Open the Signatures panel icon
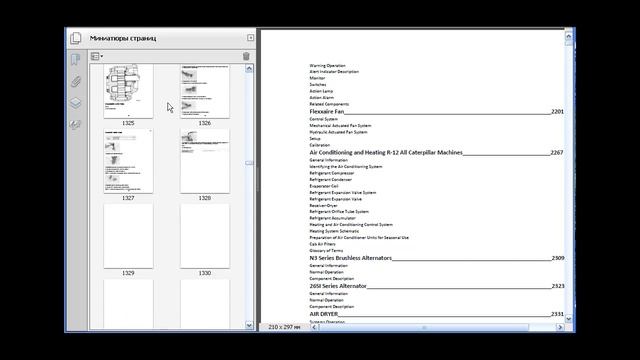This screenshot has height=360, width=640. click(x=76, y=124)
